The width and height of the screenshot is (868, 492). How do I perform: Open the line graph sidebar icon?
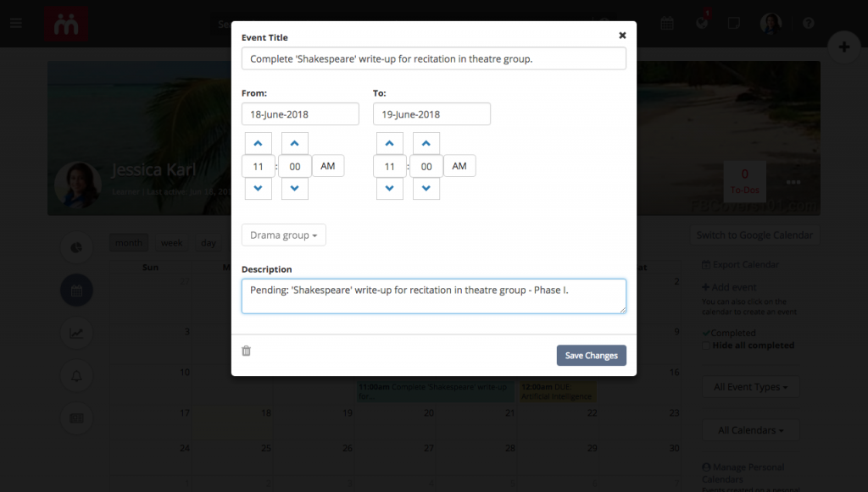tap(76, 333)
